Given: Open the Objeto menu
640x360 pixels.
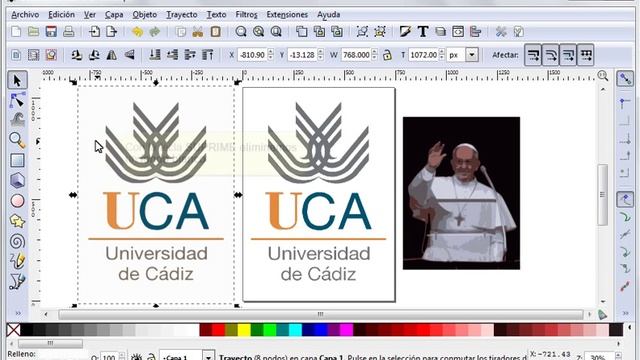Looking at the screenshot, I should coord(144,15).
